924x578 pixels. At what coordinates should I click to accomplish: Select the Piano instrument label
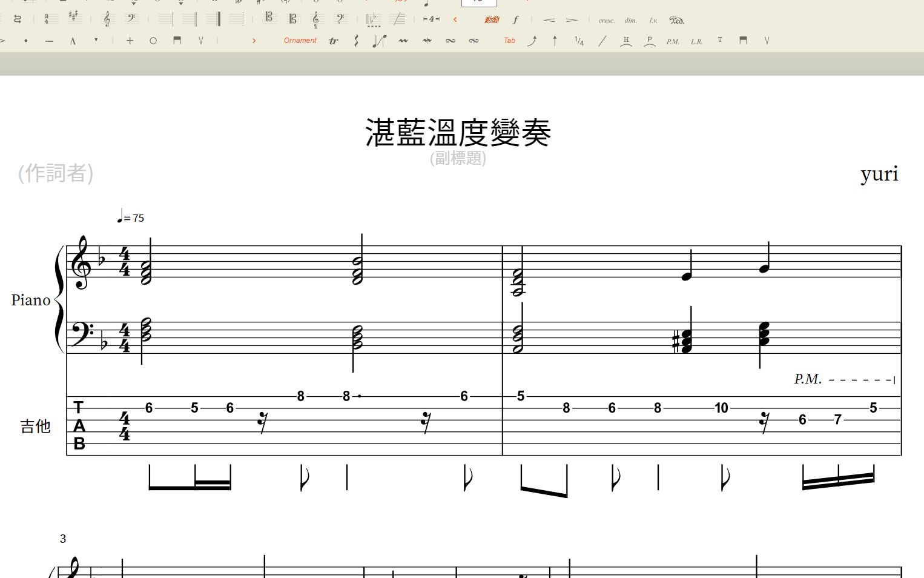click(31, 300)
